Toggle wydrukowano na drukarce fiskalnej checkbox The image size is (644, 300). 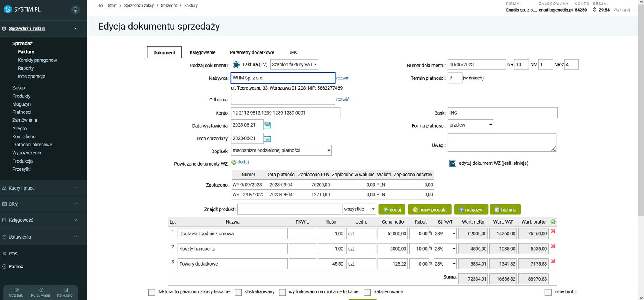pyautogui.click(x=282, y=292)
